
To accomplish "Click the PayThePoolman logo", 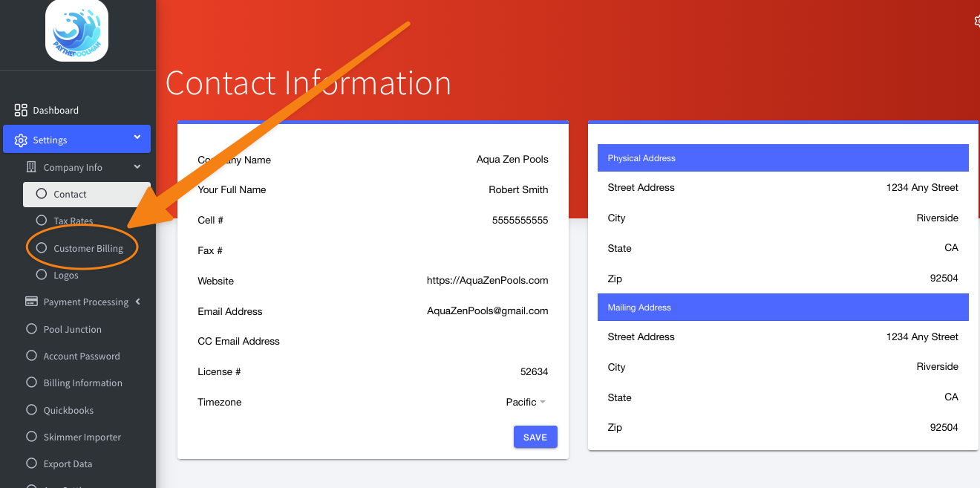I will [x=76, y=30].
